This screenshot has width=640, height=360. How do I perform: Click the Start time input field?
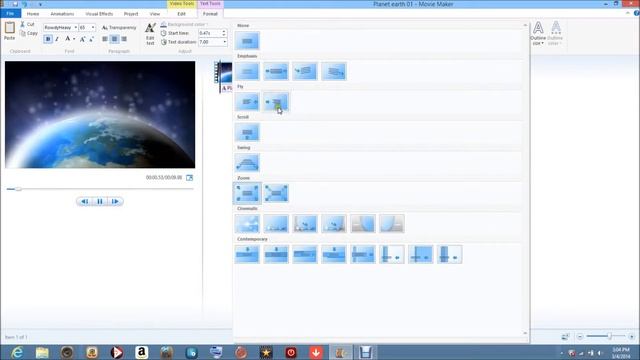point(209,33)
